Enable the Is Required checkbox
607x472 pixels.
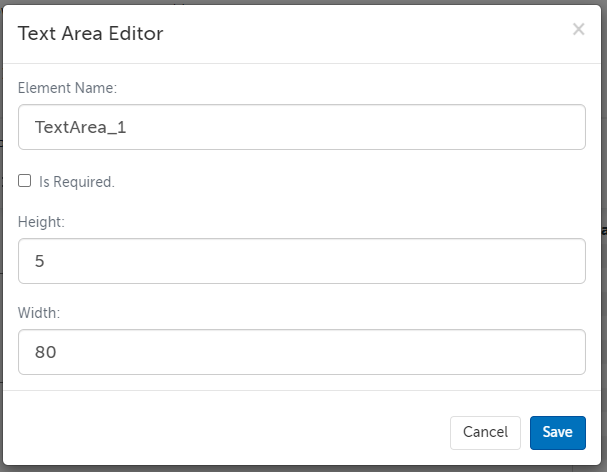point(25,181)
